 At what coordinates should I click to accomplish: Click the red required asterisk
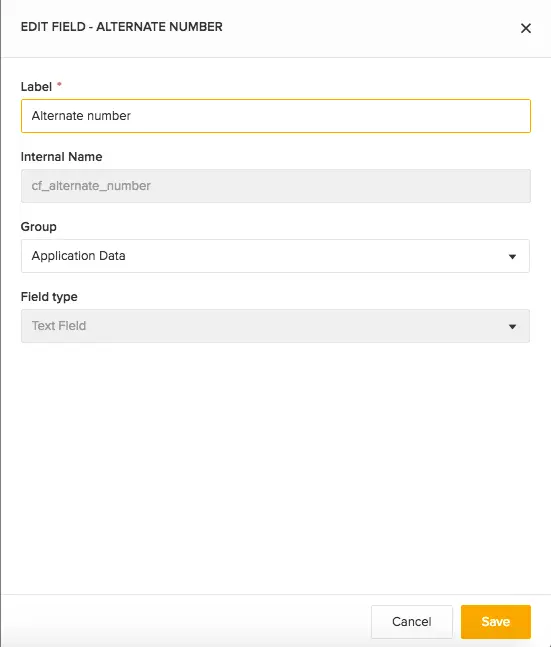(59, 84)
